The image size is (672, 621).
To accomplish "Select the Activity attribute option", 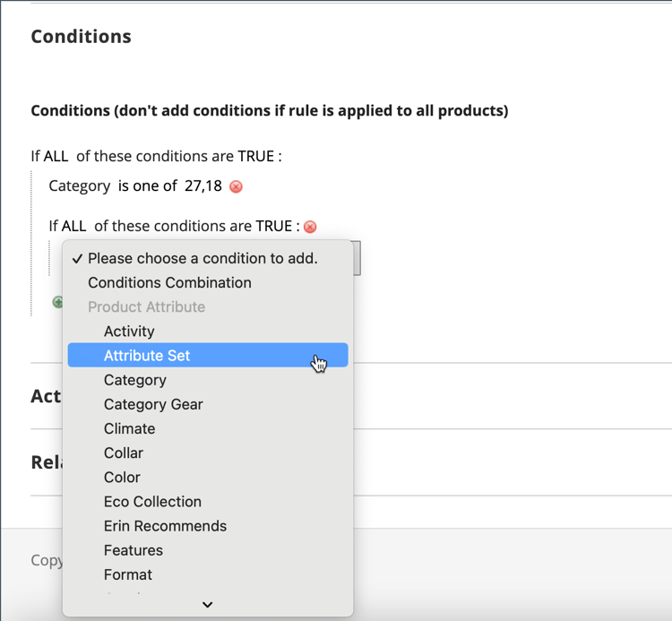I will tap(129, 332).
